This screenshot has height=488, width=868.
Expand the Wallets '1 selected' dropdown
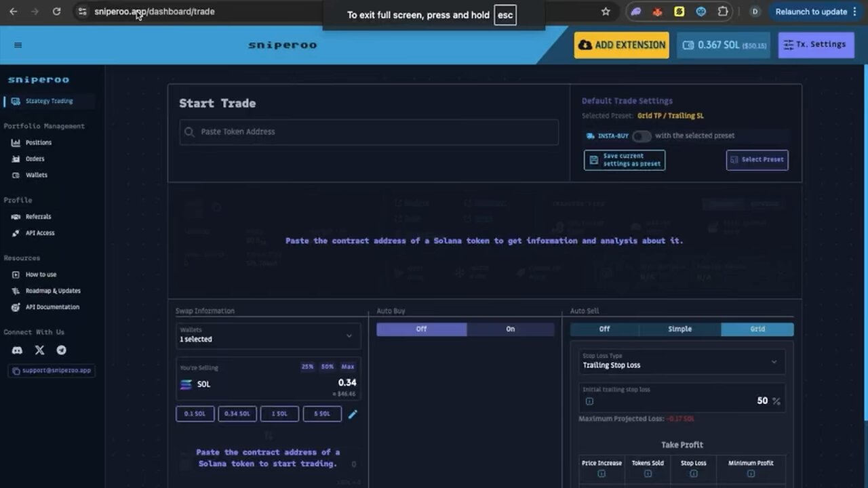point(269,335)
